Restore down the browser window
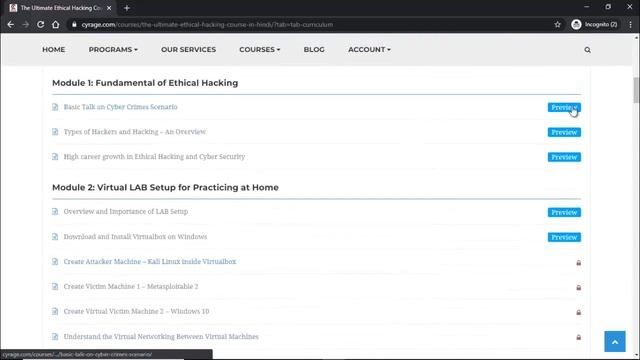Image resolution: width=640 pixels, height=360 pixels. pyautogui.click(x=608, y=7)
